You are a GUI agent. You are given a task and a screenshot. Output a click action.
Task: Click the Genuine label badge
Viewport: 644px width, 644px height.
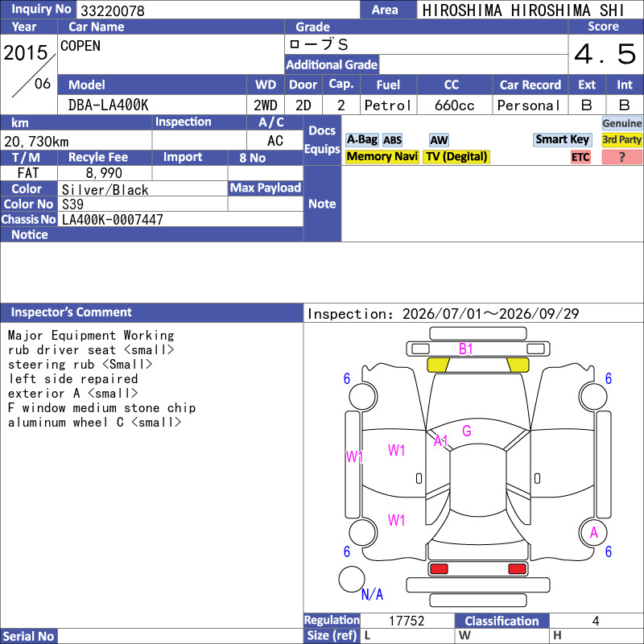621,123
